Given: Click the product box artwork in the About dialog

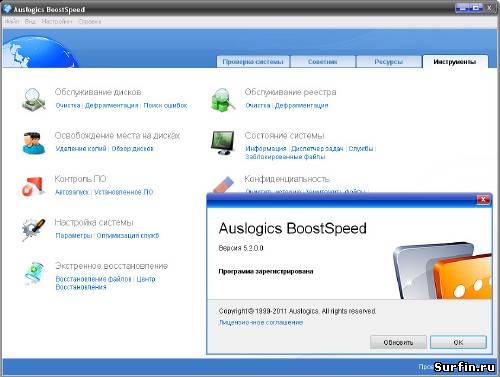Looking at the screenshot, I should point(442,271).
